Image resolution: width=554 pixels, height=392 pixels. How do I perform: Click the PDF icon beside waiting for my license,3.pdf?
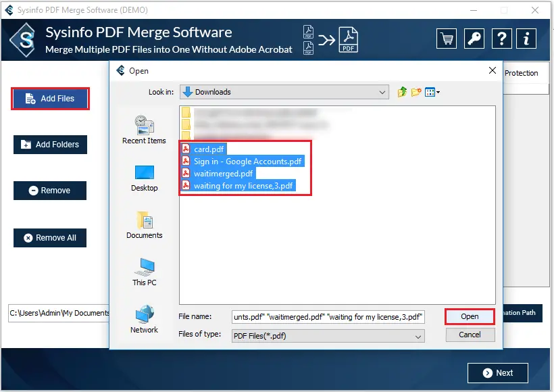point(186,185)
